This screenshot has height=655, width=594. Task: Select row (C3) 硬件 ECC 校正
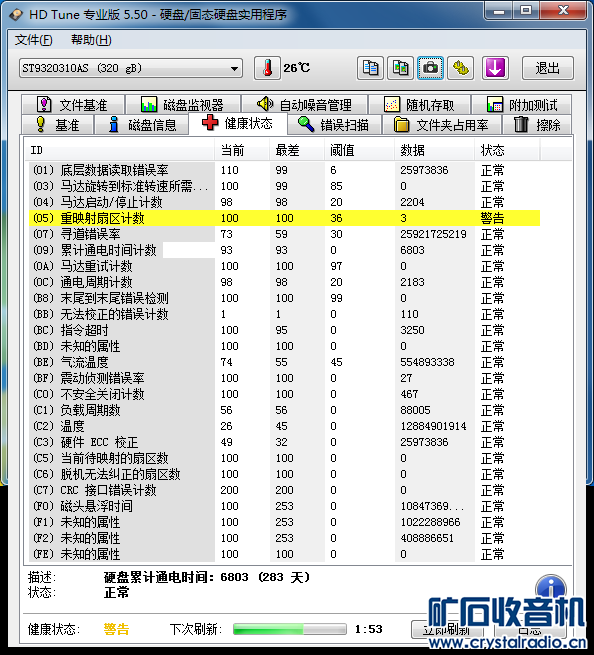(284, 442)
